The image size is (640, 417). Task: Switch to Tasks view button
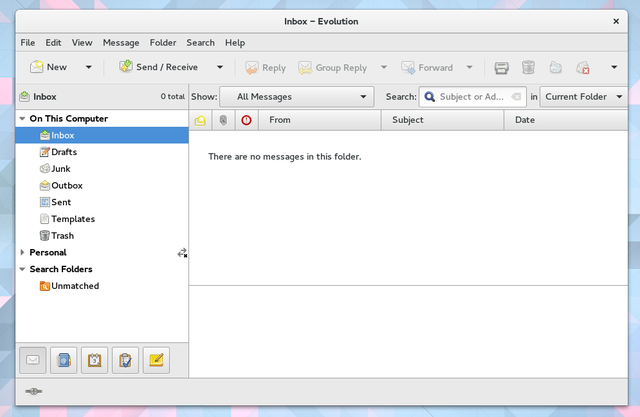[125, 360]
